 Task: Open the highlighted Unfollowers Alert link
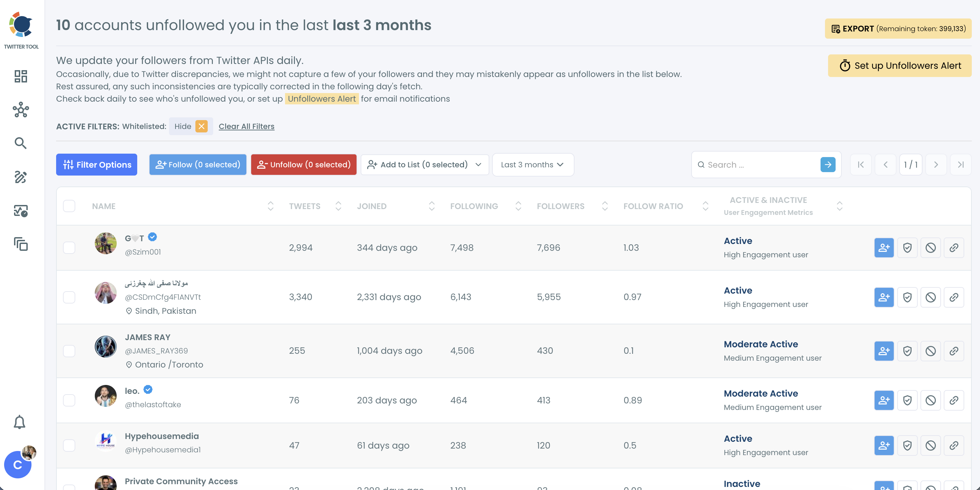(x=321, y=99)
